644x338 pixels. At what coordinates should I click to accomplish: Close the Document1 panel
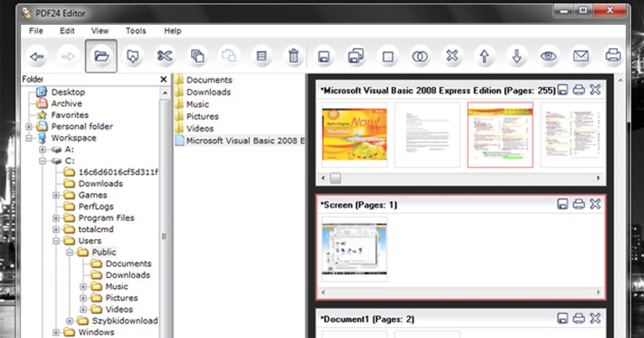[595, 319]
